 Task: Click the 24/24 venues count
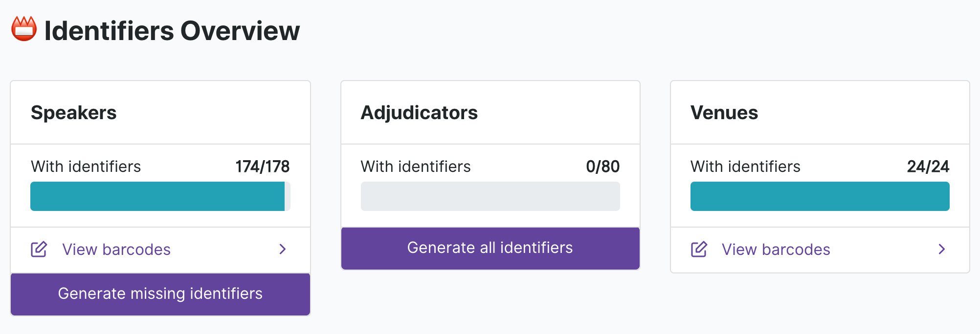[928, 167]
